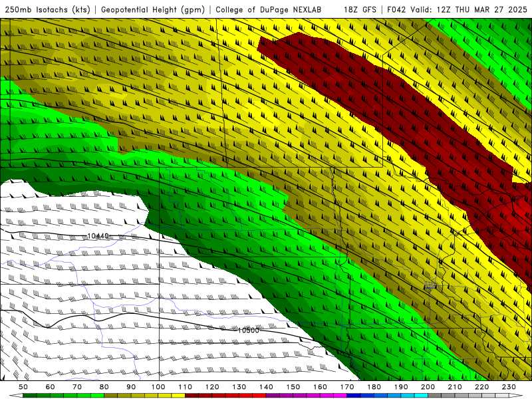Click the 'Geopotential Height (gpm)' title text
Screen dimensions: 532x399
153,10
